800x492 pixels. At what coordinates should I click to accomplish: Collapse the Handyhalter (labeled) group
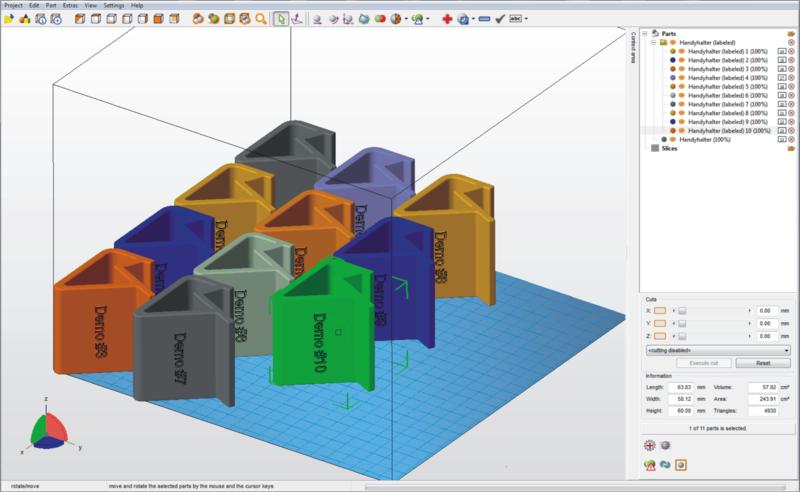tap(652, 42)
